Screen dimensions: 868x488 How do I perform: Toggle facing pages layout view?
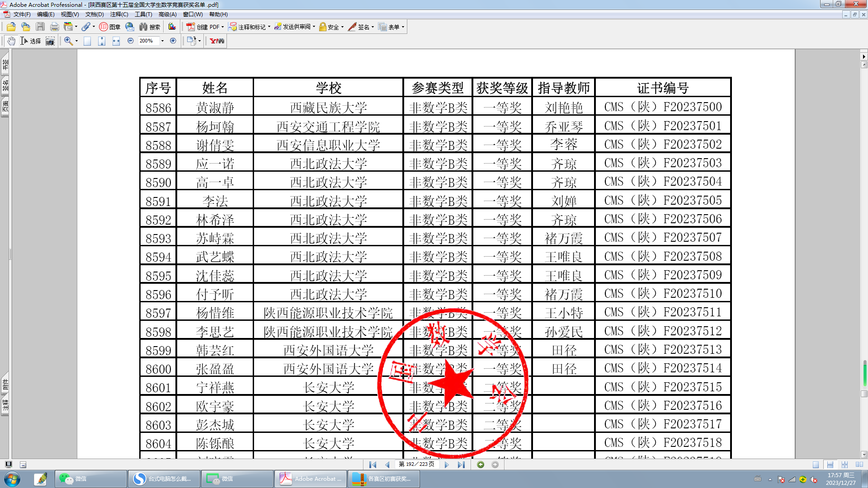[x=859, y=465]
